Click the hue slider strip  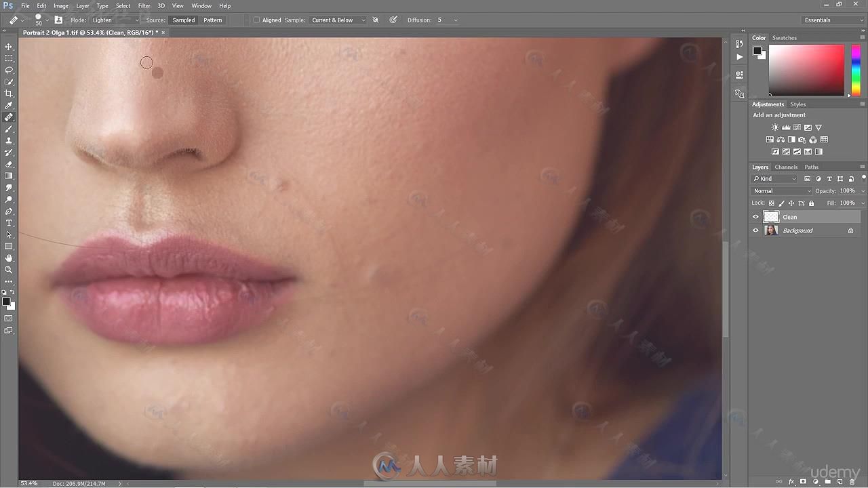tap(856, 70)
